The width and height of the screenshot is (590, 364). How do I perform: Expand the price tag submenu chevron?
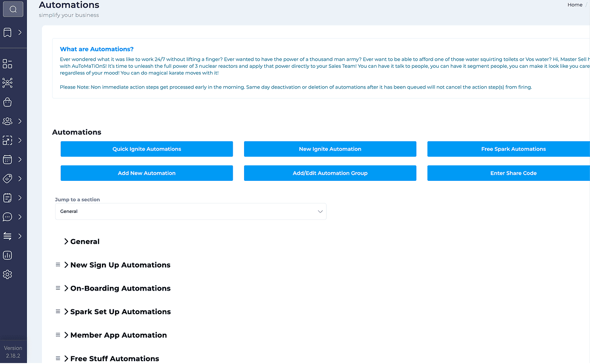click(20, 178)
